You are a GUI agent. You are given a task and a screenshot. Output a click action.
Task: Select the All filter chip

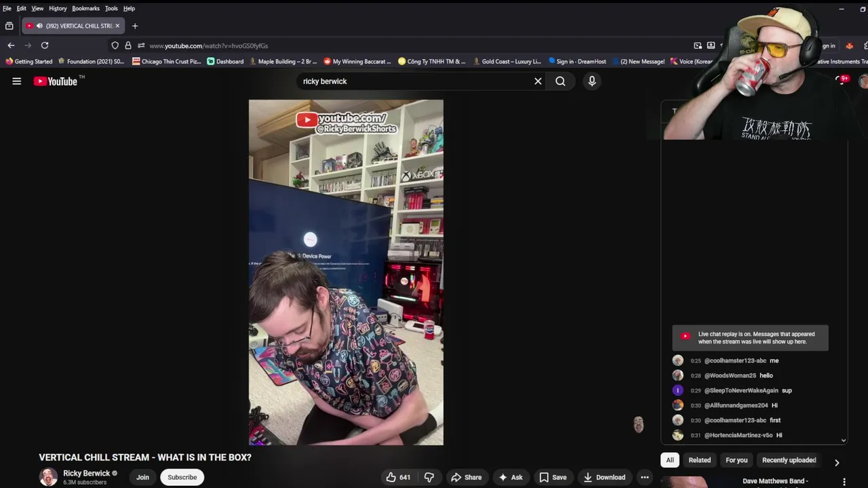pos(670,460)
